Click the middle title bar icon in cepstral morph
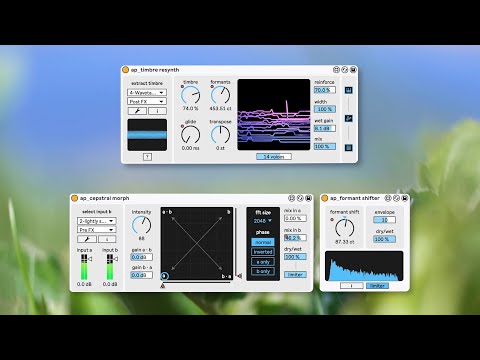 300,198
